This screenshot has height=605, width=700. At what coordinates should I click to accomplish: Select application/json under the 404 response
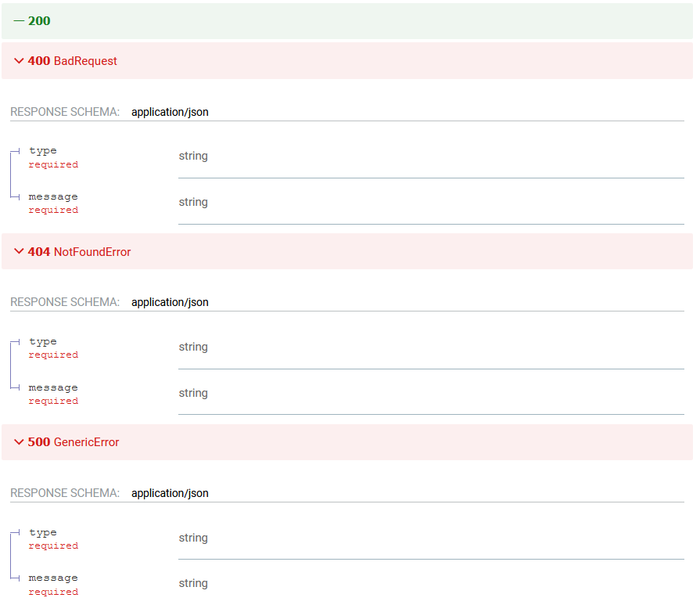tap(170, 302)
